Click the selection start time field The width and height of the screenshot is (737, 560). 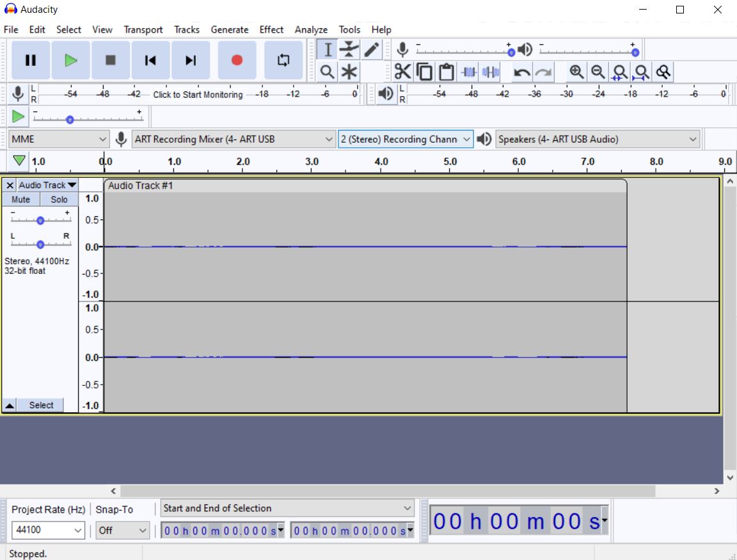pyautogui.click(x=223, y=531)
